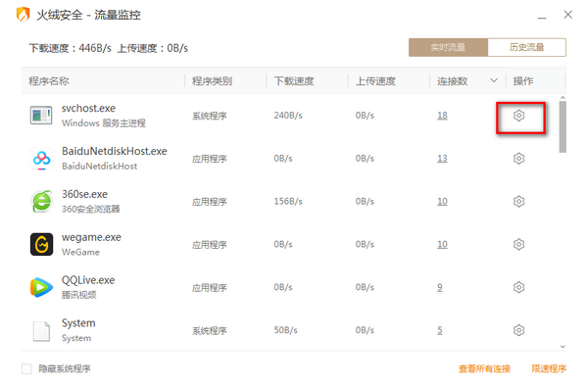Select 360se.exe program name
The height and width of the screenshot is (387, 588).
coord(84,194)
